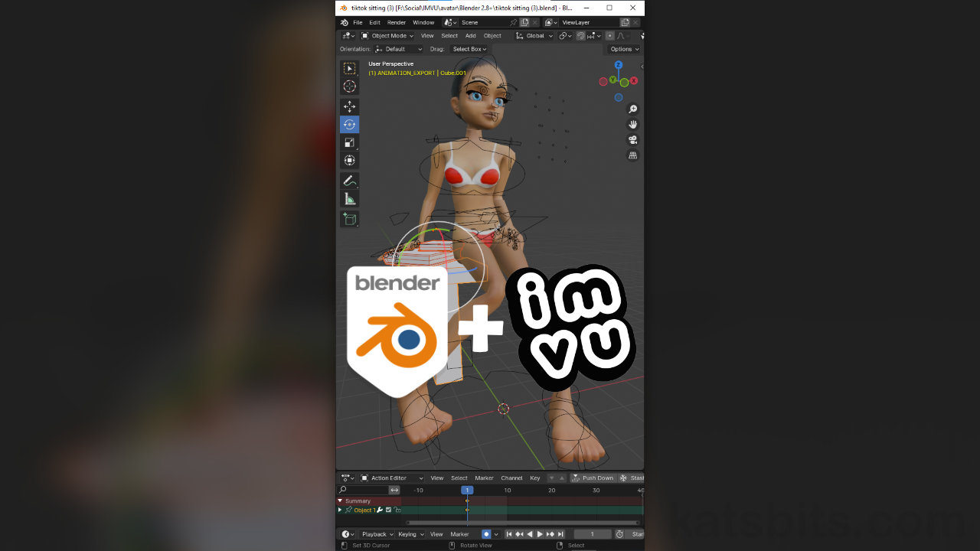980x551 pixels.
Task: Toggle camera view with camera icon
Action: [633, 140]
